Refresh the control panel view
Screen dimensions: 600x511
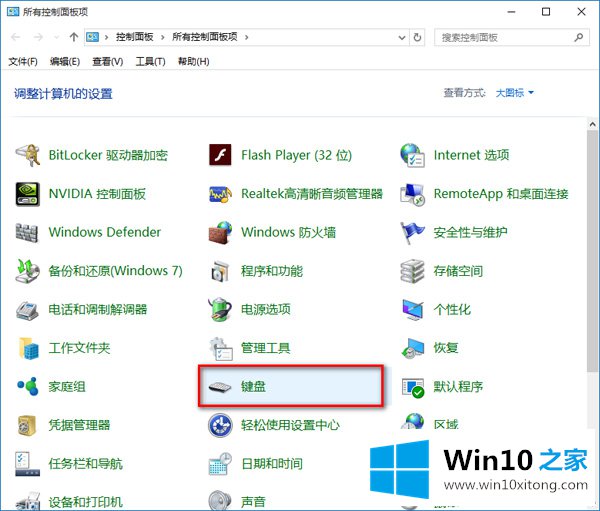point(417,37)
